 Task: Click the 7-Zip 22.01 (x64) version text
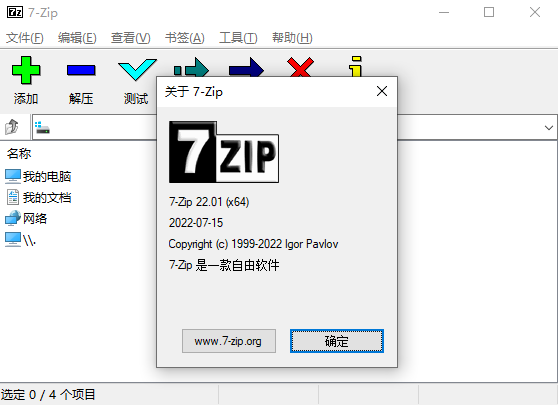pos(209,202)
